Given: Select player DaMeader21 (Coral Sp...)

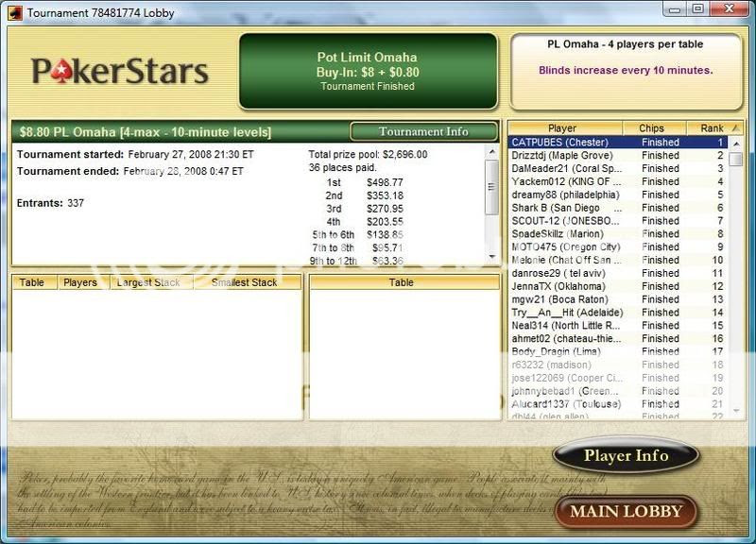Looking at the screenshot, I should (617, 168).
